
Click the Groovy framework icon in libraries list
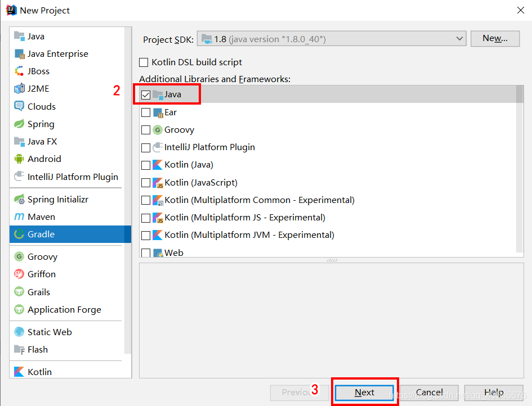(158, 130)
